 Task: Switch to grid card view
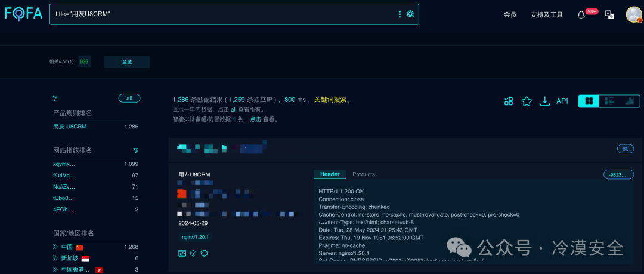pyautogui.click(x=589, y=101)
